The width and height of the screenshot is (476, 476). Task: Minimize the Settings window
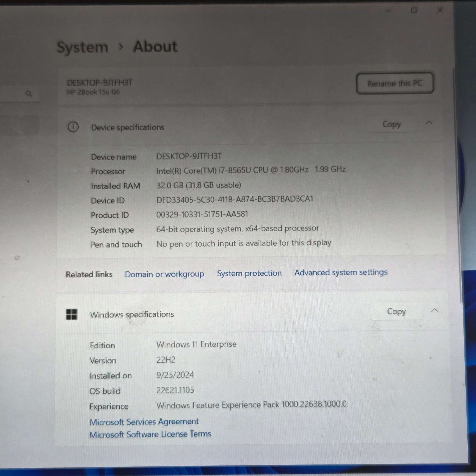(x=388, y=11)
